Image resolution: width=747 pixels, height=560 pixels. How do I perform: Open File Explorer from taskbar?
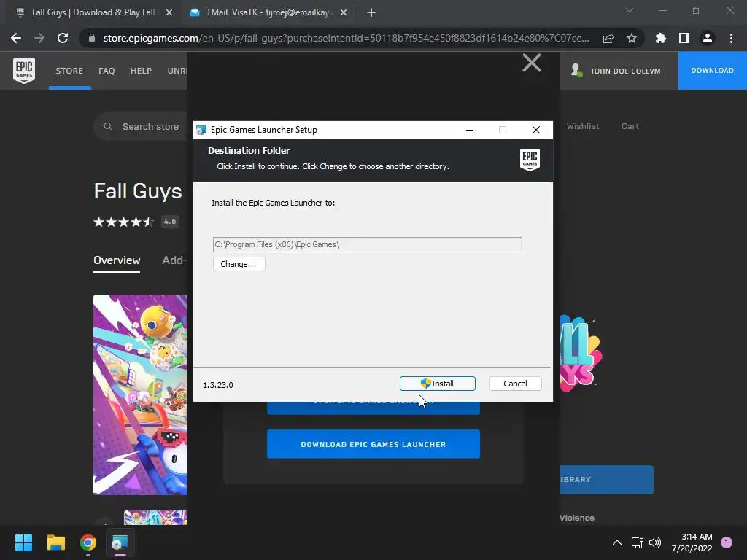55,542
